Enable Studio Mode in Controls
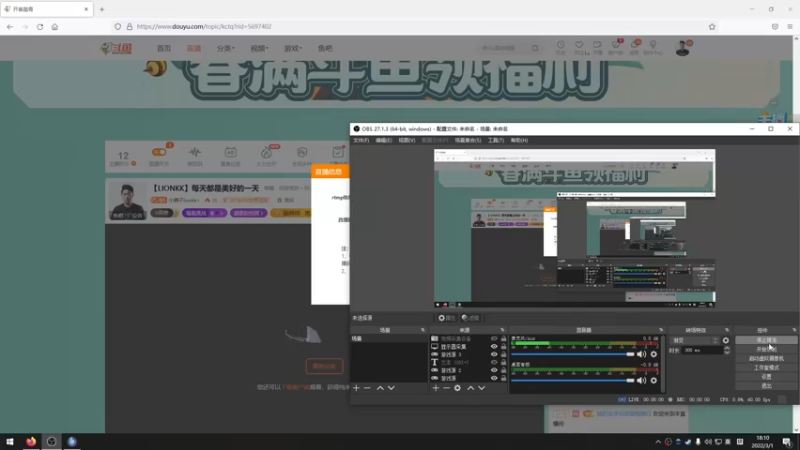 766,368
